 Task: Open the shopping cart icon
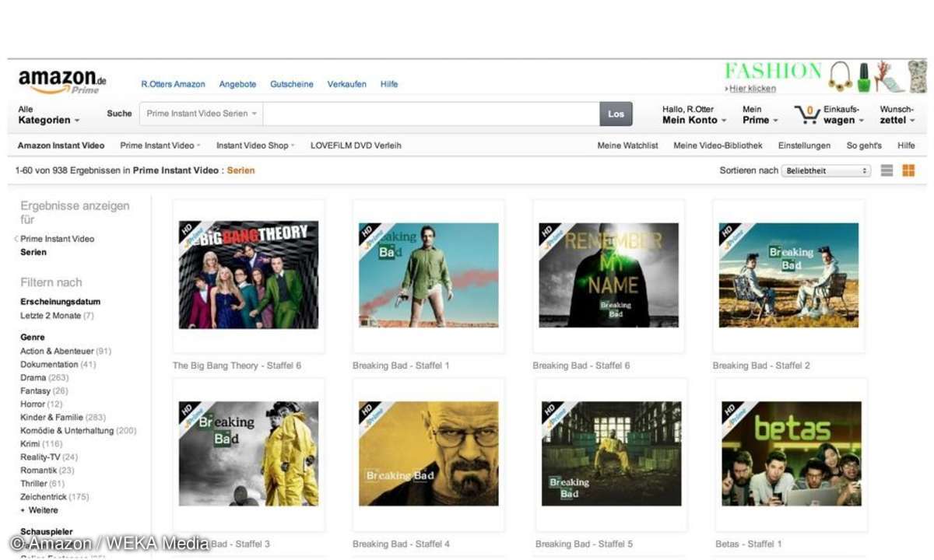[x=807, y=115]
